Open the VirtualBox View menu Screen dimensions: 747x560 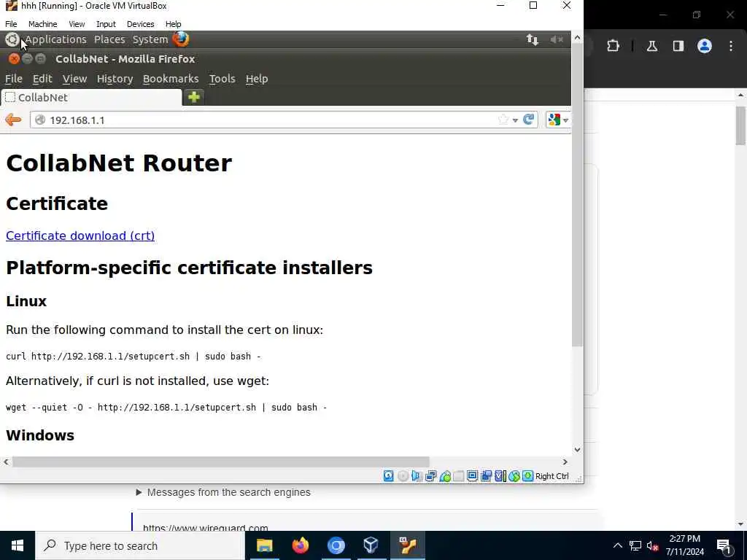click(77, 24)
